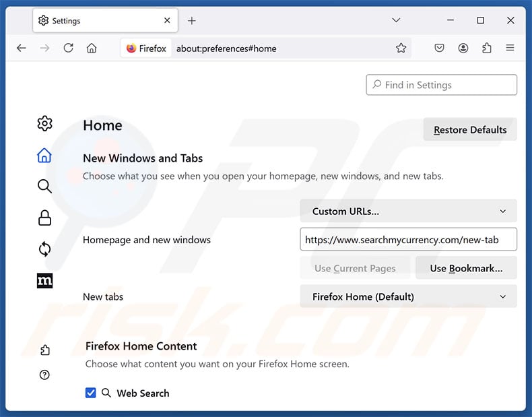The width and height of the screenshot is (532, 417).
Task: Close the Settings tab
Action: [167, 20]
